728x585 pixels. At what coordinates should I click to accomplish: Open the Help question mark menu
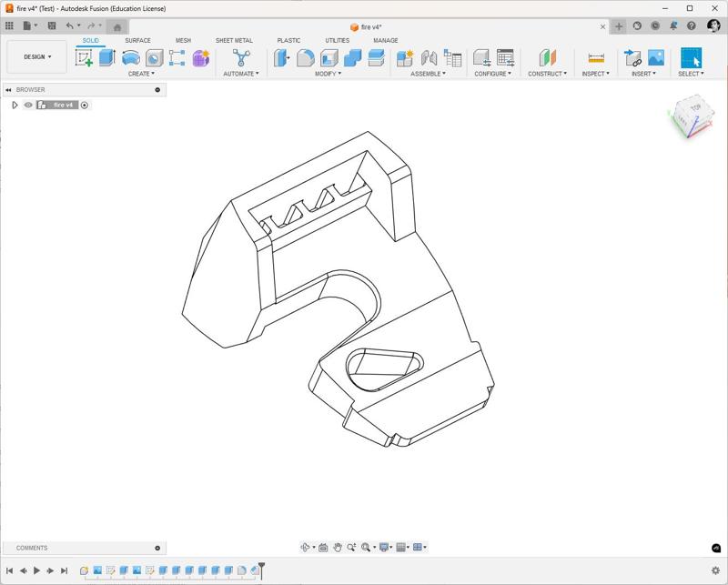point(692,26)
